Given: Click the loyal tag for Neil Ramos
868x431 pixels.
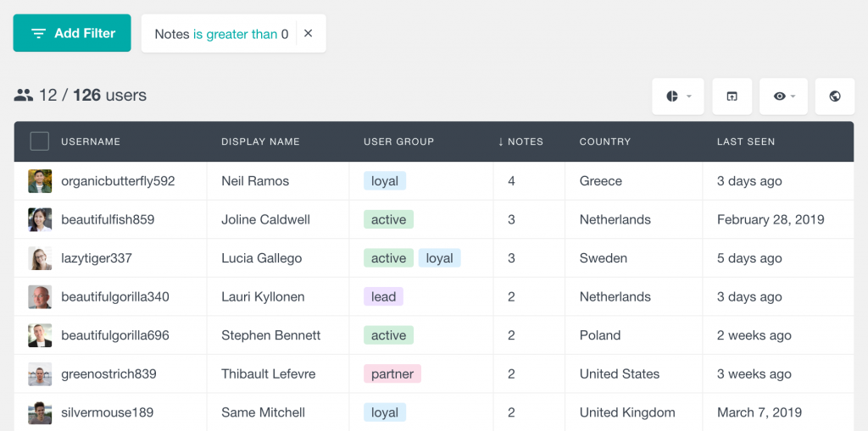Looking at the screenshot, I should click(385, 181).
